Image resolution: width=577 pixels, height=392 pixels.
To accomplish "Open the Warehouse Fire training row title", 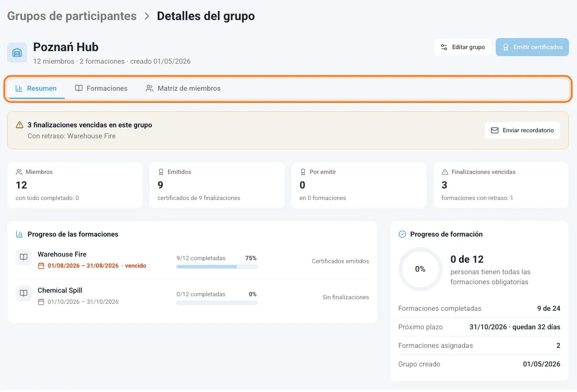I will point(62,254).
